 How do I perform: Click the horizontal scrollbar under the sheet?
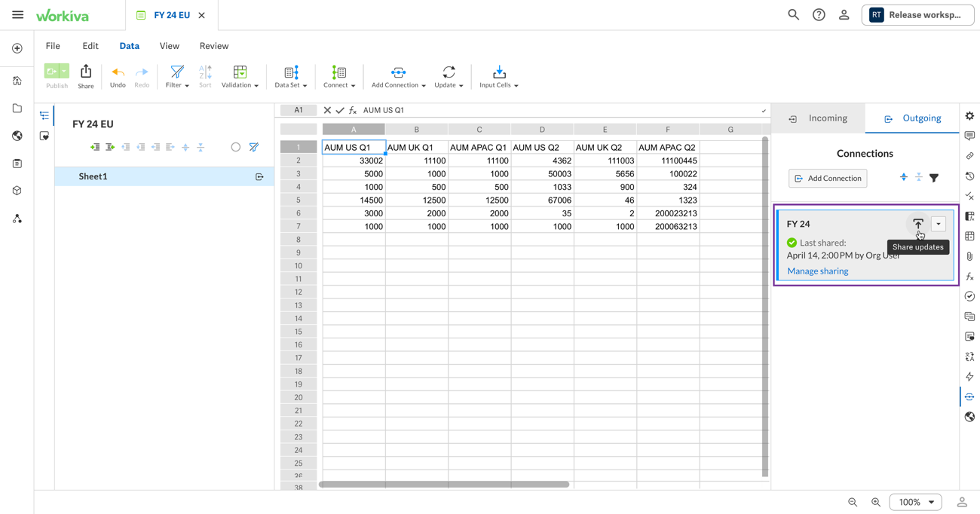(444, 485)
